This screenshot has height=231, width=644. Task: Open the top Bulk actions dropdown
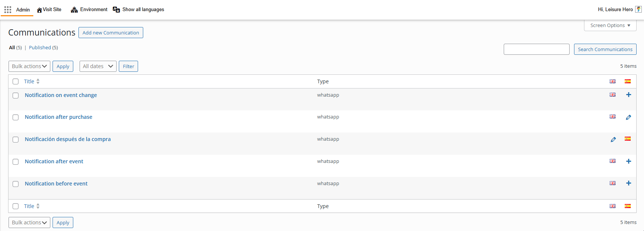(29, 66)
